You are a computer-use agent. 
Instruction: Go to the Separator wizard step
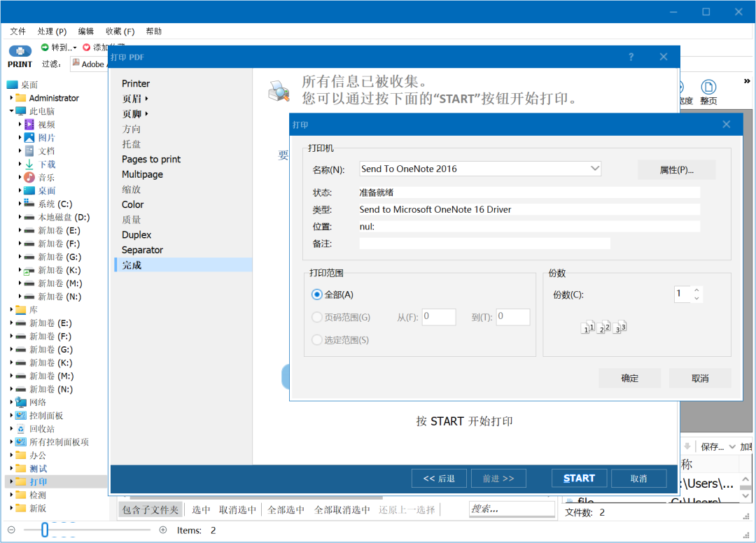[142, 250]
